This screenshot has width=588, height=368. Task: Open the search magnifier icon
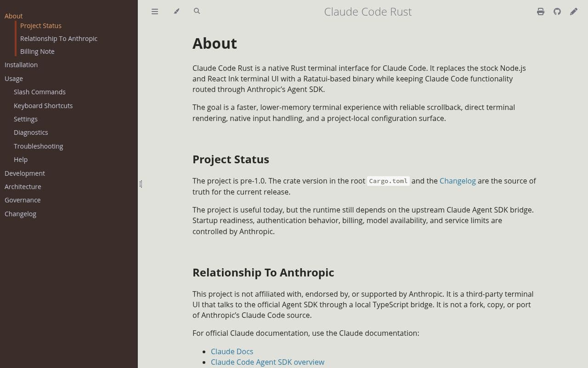tap(197, 11)
